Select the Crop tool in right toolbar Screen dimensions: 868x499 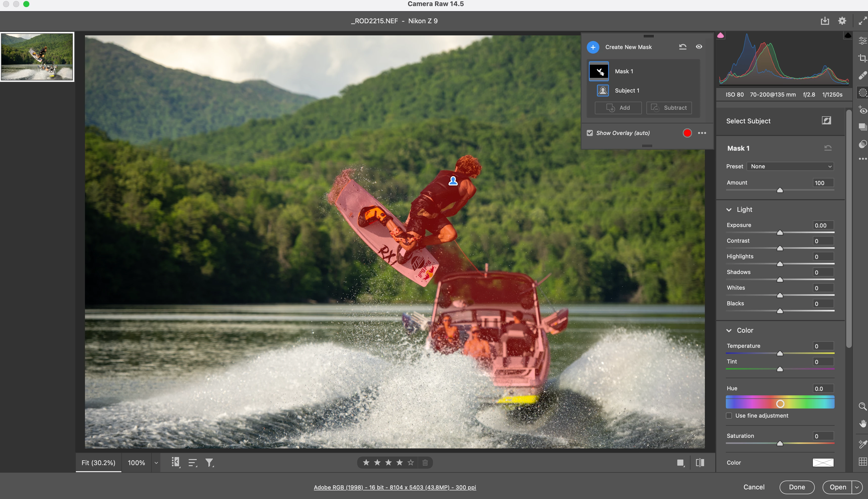coord(862,58)
